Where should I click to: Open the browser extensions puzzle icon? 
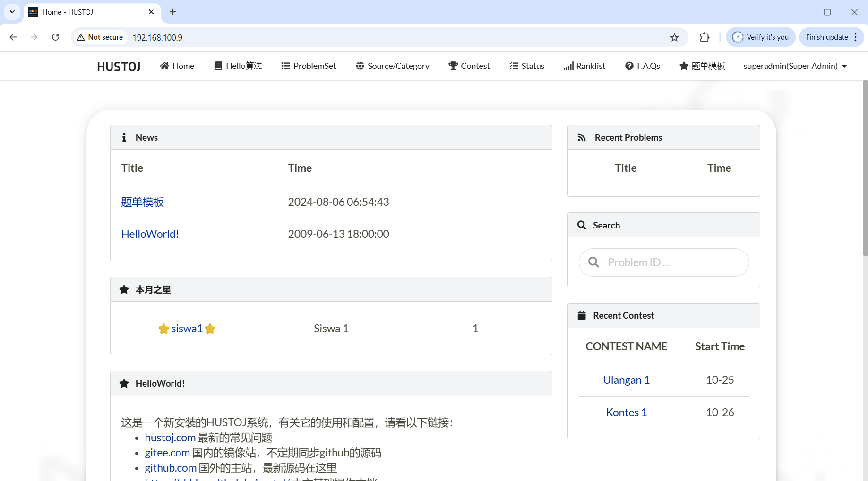704,37
